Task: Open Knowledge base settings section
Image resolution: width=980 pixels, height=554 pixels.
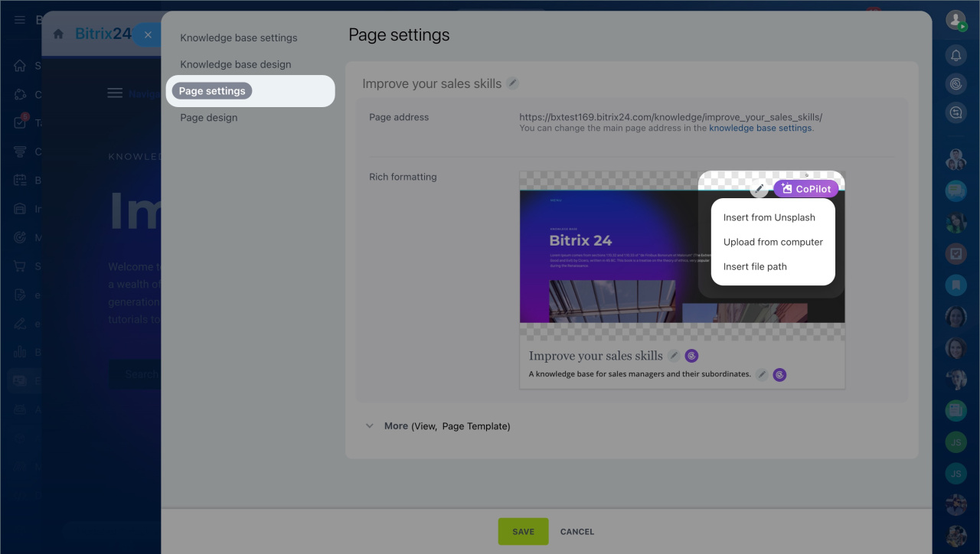Action: (x=238, y=37)
